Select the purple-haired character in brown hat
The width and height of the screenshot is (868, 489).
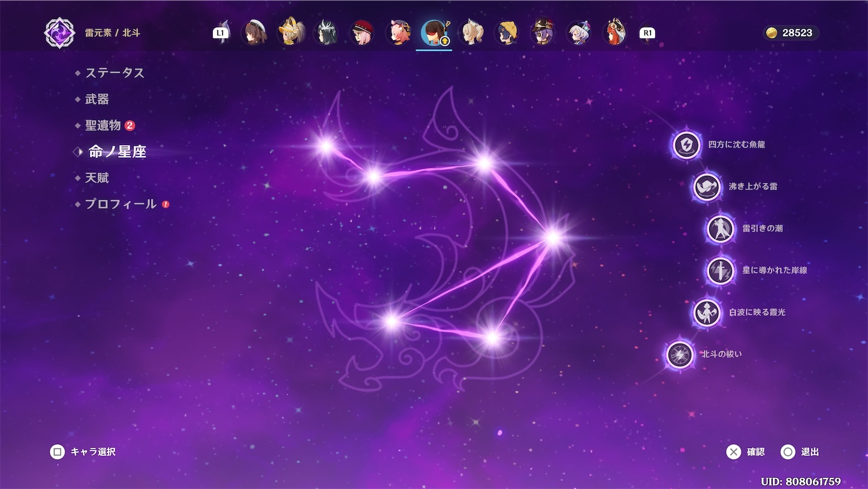pos(542,32)
